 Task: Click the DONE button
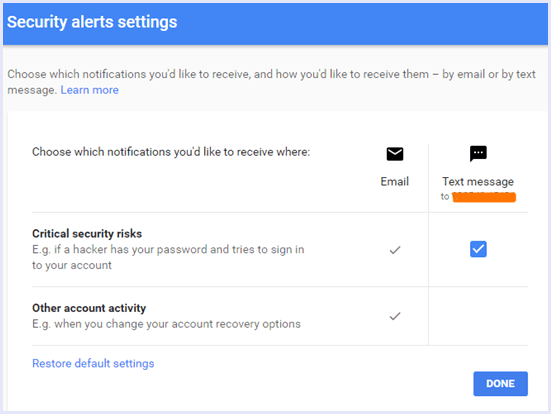[500, 383]
